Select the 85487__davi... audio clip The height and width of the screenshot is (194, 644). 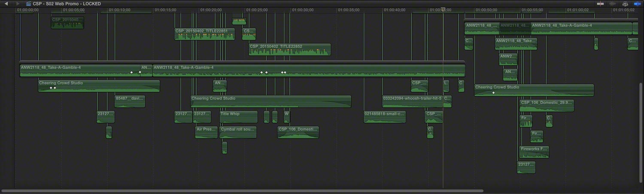coord(130,101)
